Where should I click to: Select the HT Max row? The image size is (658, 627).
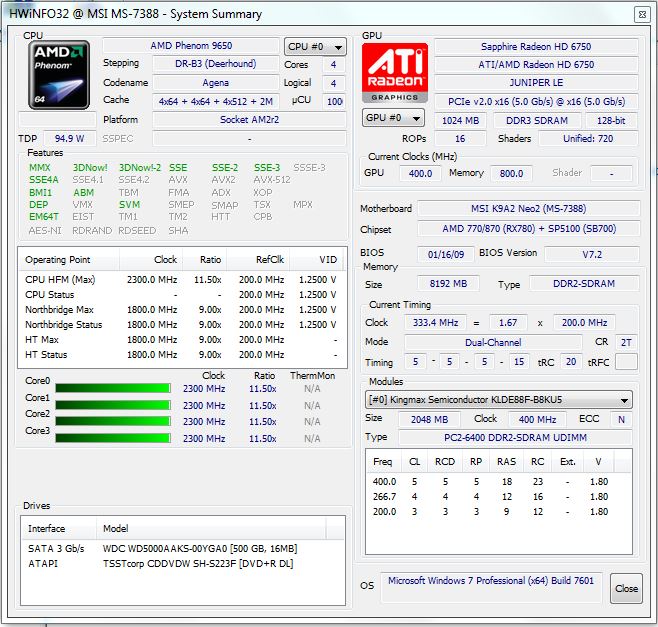point(182,340)
